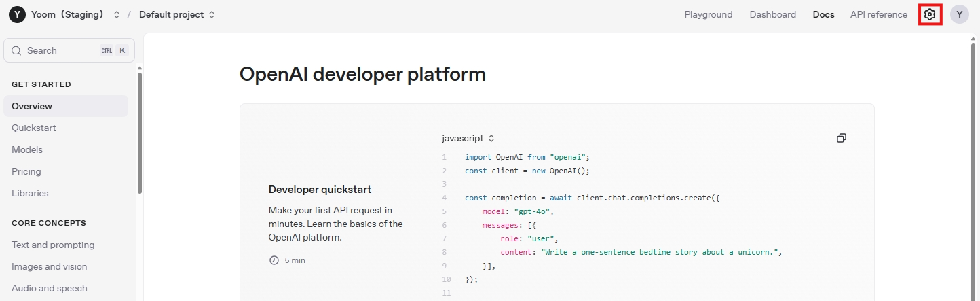Select Overview in the sidebar
This screenshot has width=980, height=301.
pyautogui.click(x=66, y=106)
